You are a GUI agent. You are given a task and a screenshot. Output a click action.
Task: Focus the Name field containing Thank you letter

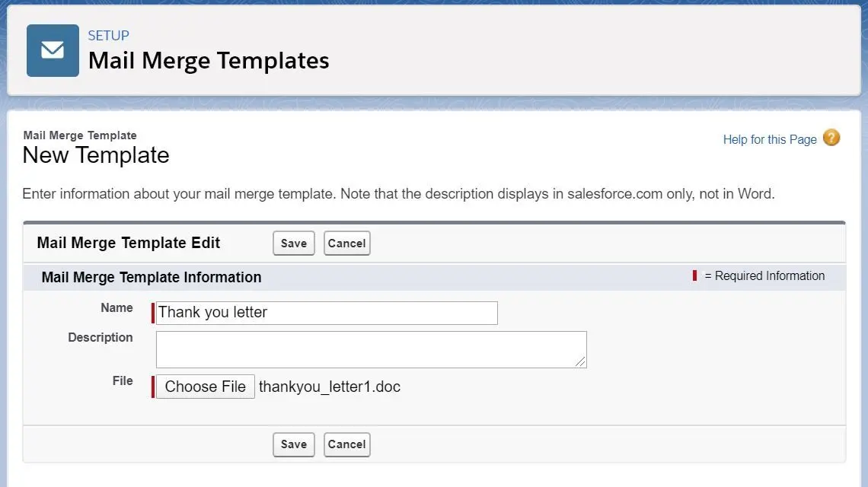click(x=327, y=313)
